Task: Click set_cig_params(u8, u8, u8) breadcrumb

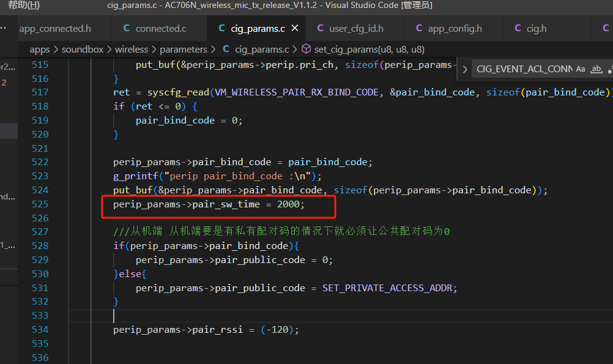Action: pos(369,50)
